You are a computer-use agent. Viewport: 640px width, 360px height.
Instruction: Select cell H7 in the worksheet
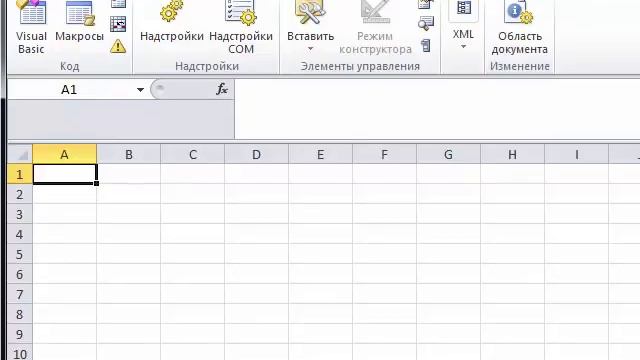pos(513,294)
